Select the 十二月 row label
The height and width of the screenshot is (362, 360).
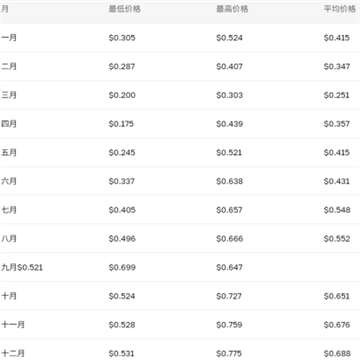13,353
